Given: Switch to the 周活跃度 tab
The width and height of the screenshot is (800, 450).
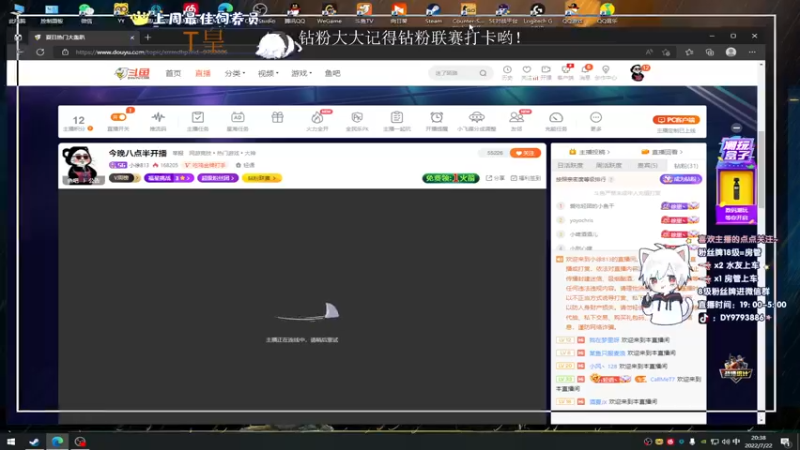Looking at the screenshot, I should click(x=609, y=166).
